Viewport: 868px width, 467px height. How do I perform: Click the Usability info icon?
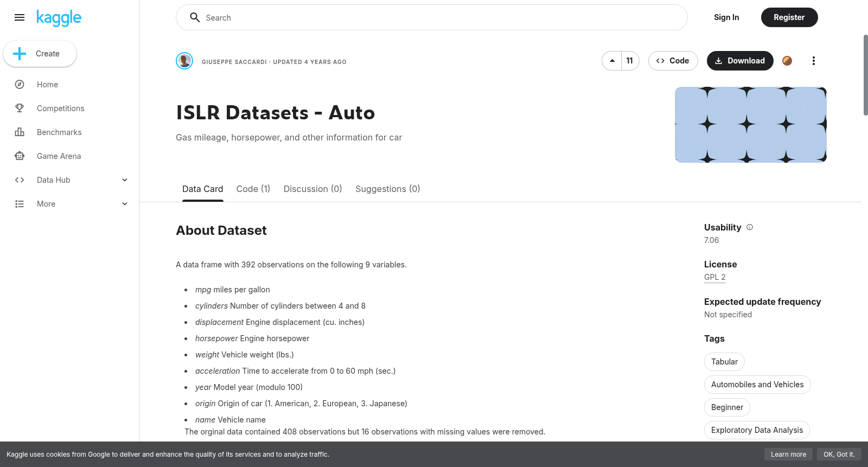[x=750, y=227]
